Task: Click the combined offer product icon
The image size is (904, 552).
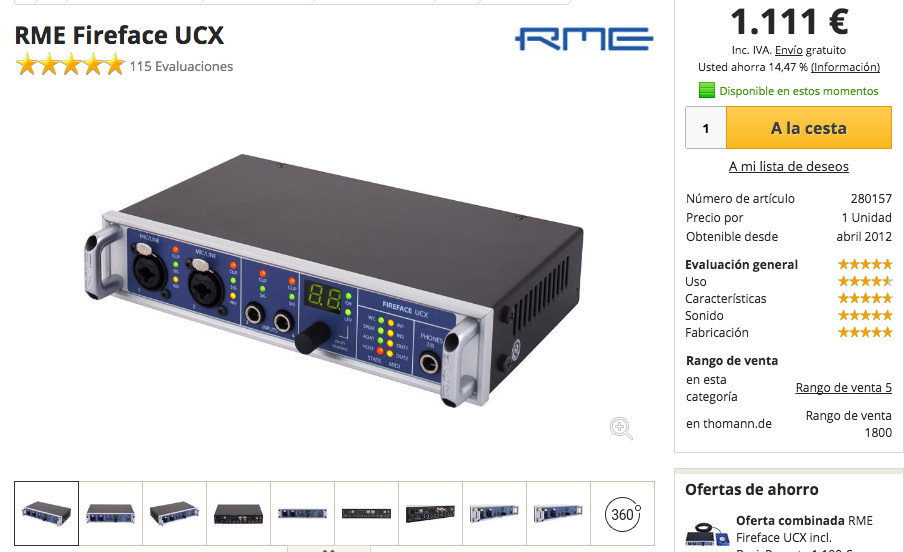Action: click(707, 535)
